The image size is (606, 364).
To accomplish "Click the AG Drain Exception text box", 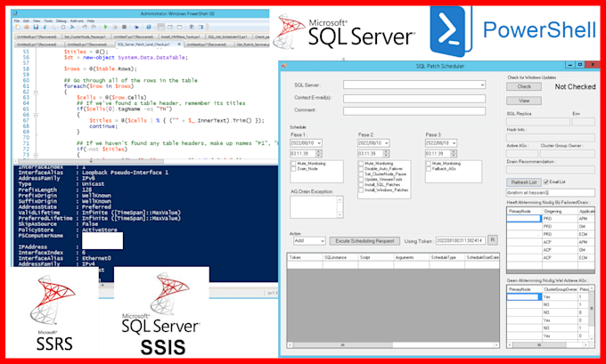I will (316, 206).
